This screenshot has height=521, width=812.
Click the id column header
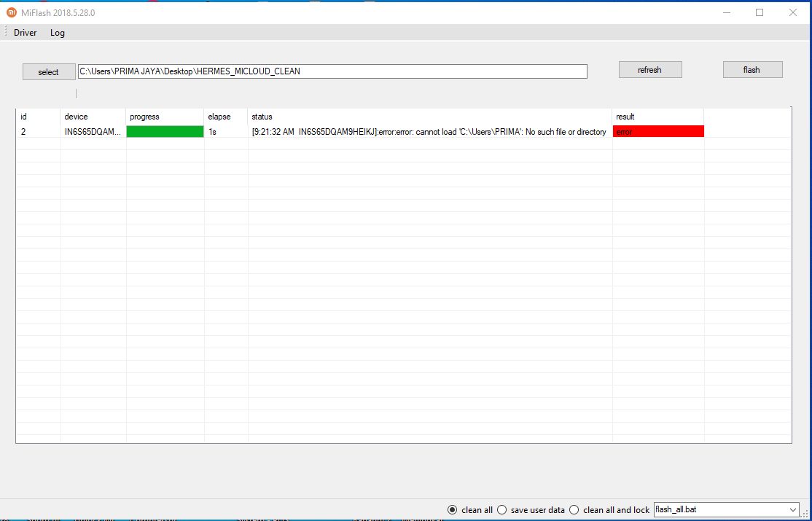39,117
